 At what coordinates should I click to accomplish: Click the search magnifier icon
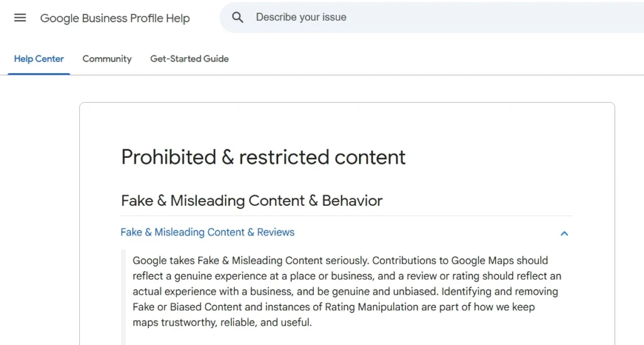[x=238, y=18]
